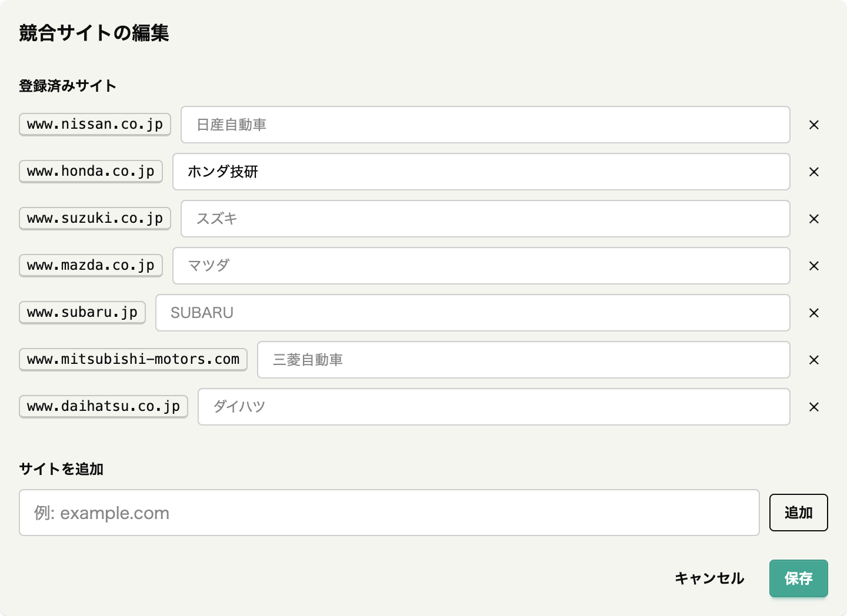Remove the www.suzuki.co.jp row
Screen dimensions: 847x616
coord(814,219)
